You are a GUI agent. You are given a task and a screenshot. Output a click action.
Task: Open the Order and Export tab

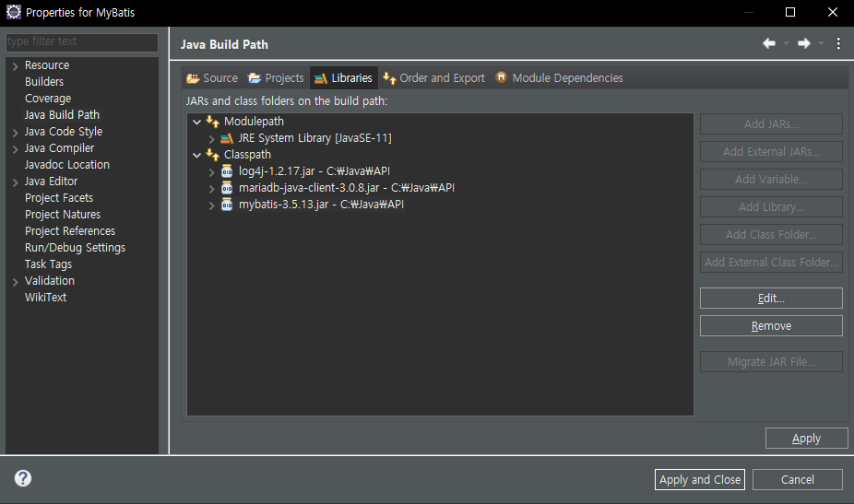(433, 77)
